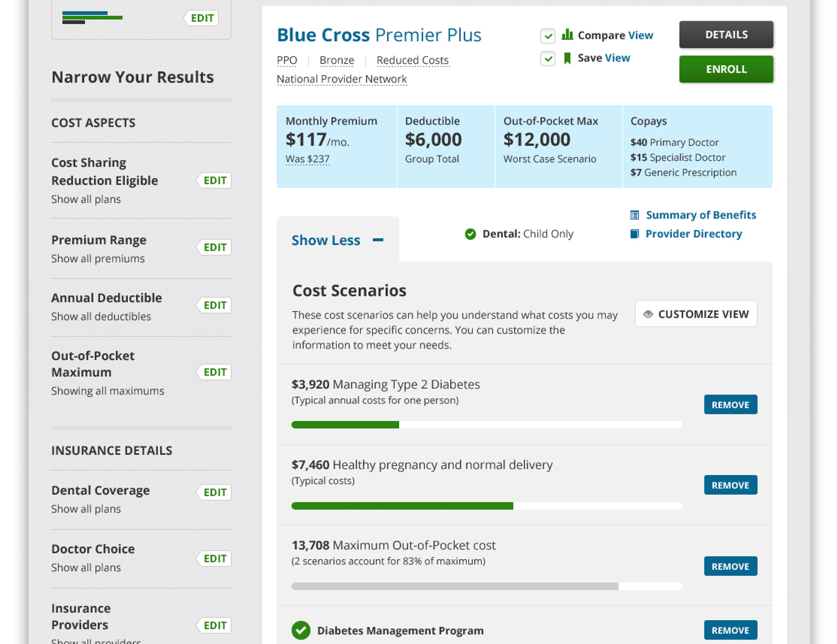Edit the Out-of-Pocket Maximum filter
The height and width of the screenshot is (644, 837).
pyautogui.click(x=214, y=372)
